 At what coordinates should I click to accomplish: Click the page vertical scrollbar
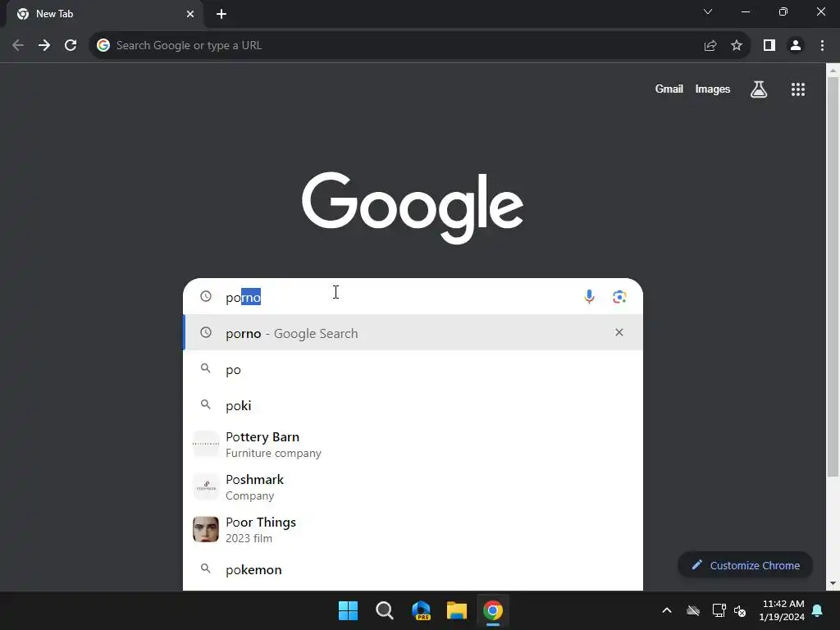(833, 276)
